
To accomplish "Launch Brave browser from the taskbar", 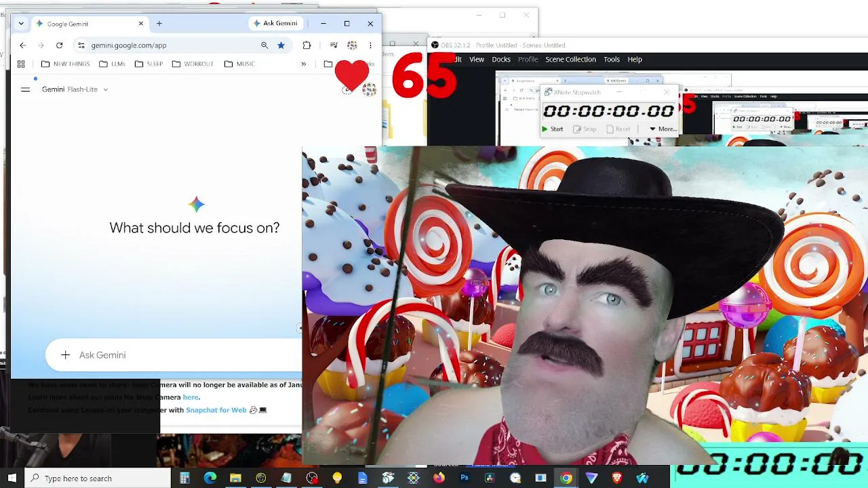I will [x=617, y=478].
